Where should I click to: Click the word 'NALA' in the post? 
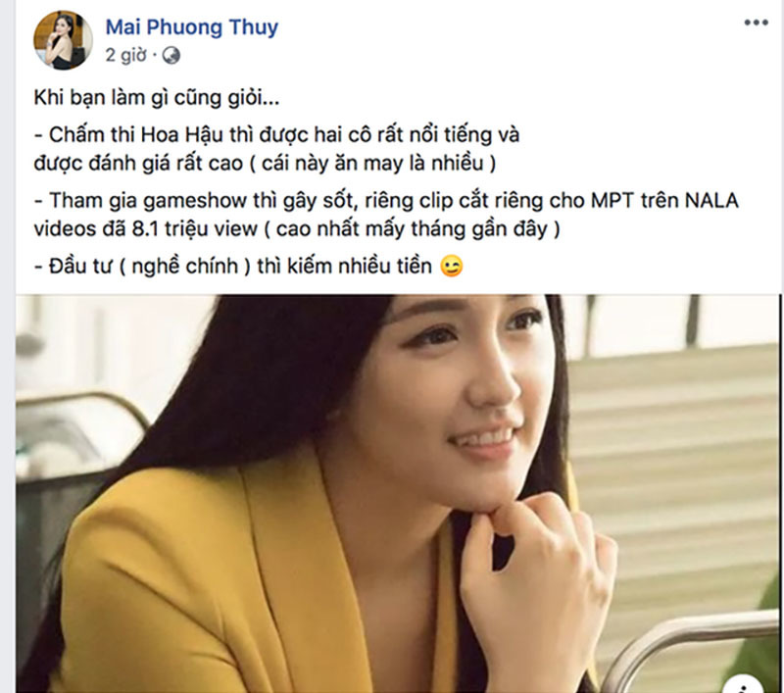pos(711,201)
